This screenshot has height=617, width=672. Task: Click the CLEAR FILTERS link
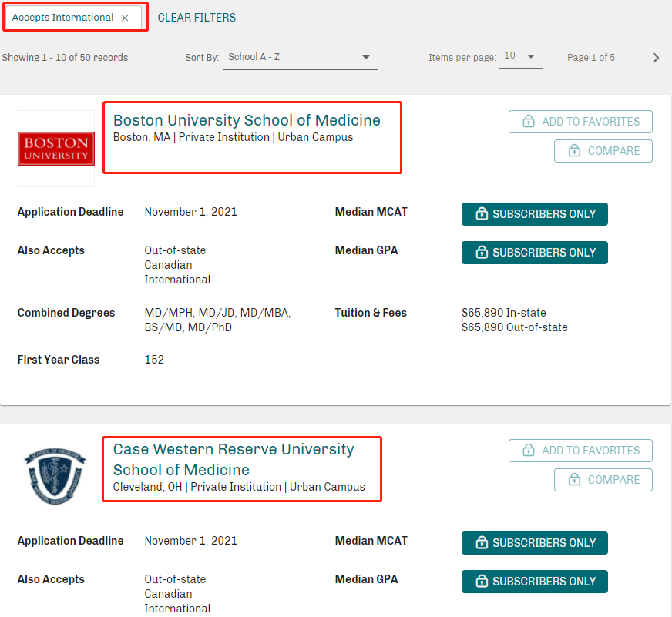pyautogui.click(x=197, y=18)
